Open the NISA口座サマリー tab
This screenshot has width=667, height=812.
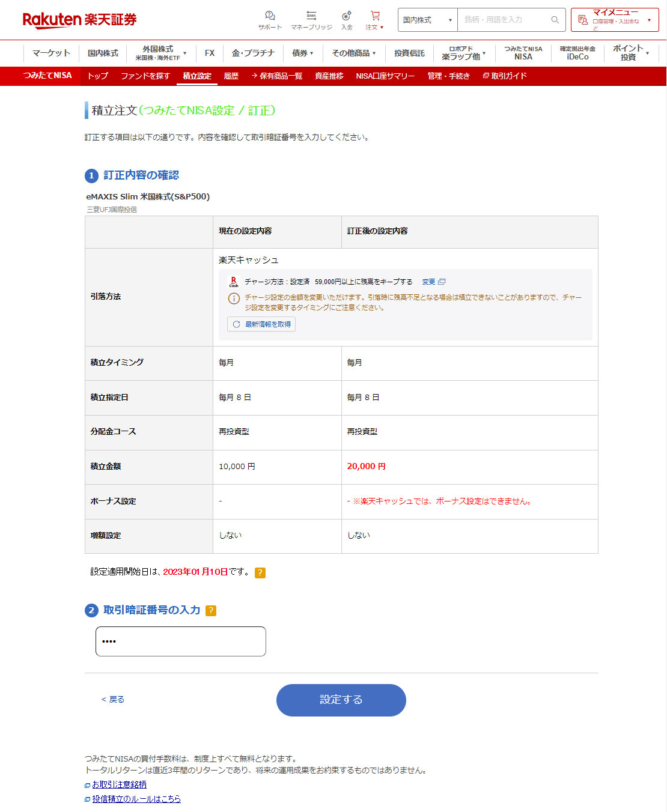click(385, 76)
